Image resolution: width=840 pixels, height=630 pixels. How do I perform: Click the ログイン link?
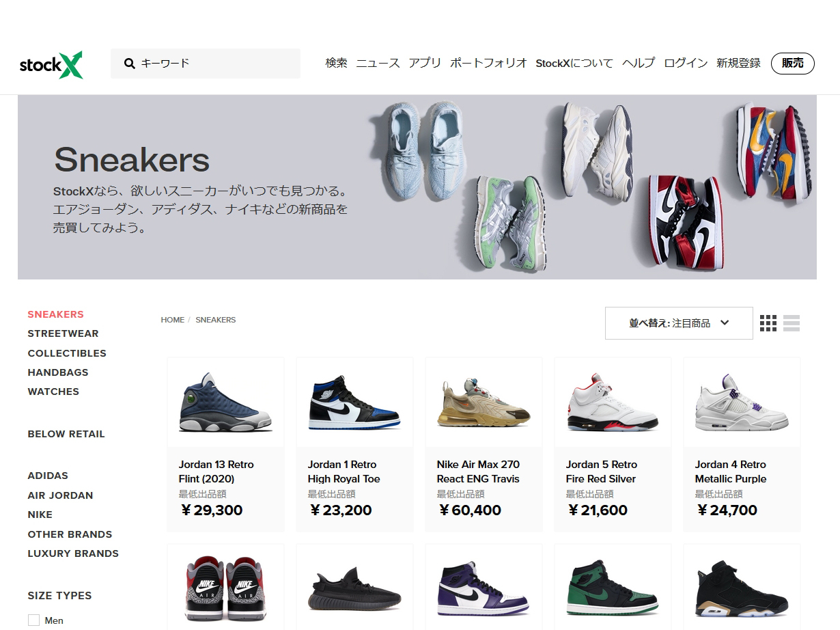click(x=686, y=63)
